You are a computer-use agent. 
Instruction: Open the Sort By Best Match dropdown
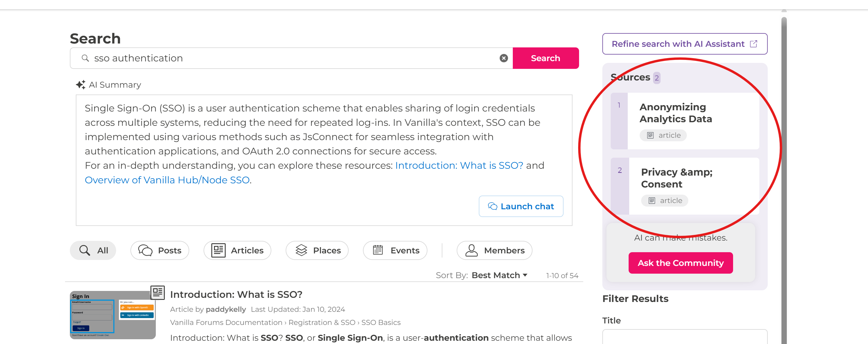[499, 275]
